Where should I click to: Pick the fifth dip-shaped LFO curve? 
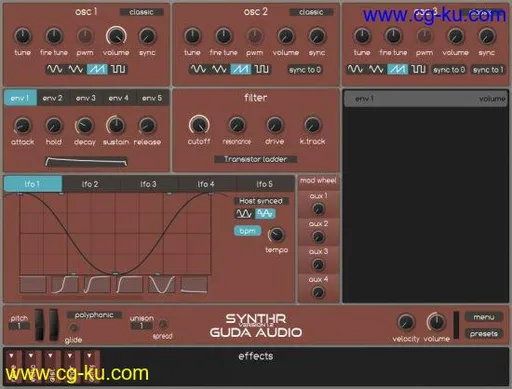161,284
